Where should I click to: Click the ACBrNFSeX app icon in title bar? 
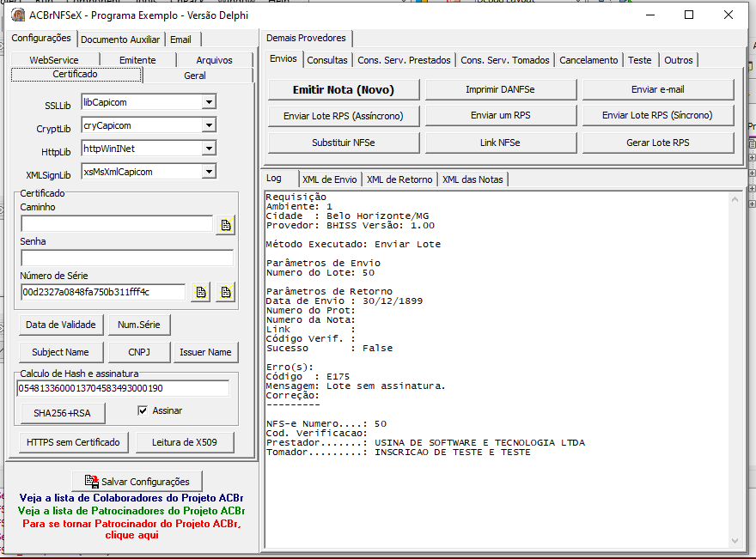[x=18, y=15]
